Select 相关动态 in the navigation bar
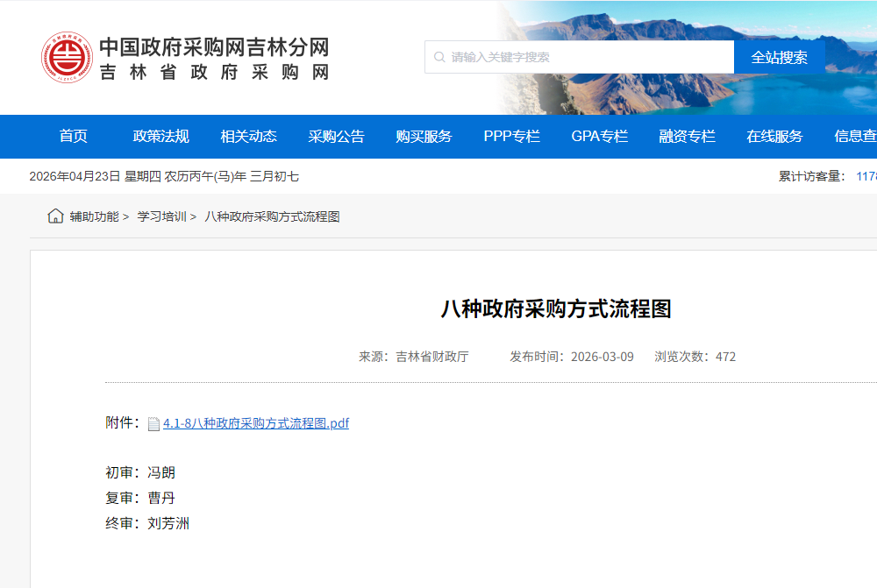 tap(248, 136)
